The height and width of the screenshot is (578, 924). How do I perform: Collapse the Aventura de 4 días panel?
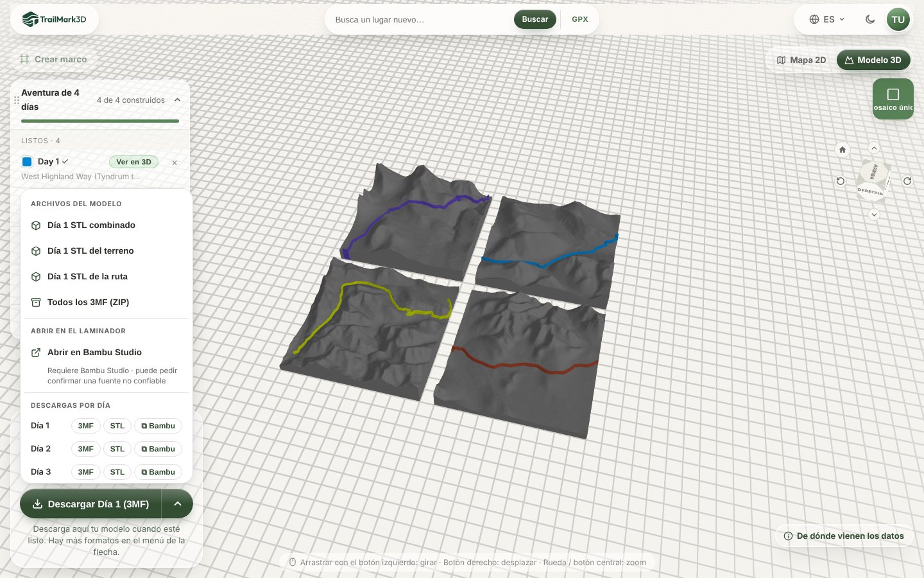[x=178, y=100]
